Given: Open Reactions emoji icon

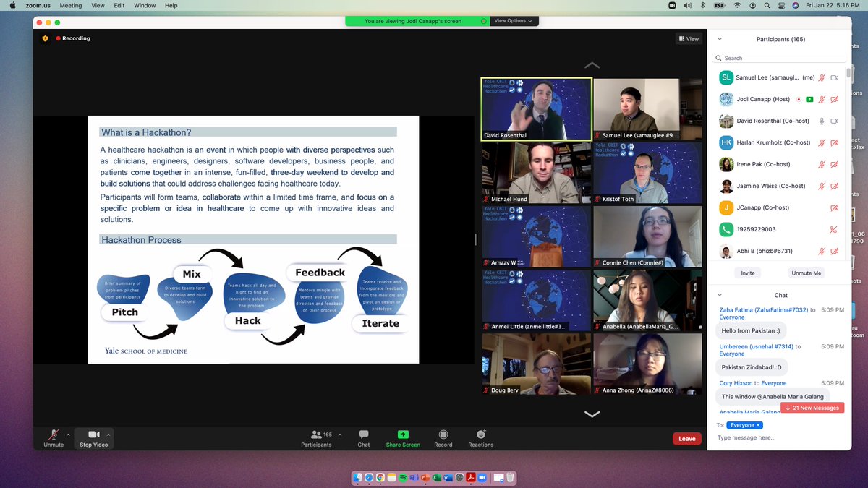Looking at the screenshot, I should click(x=481, y=434).
